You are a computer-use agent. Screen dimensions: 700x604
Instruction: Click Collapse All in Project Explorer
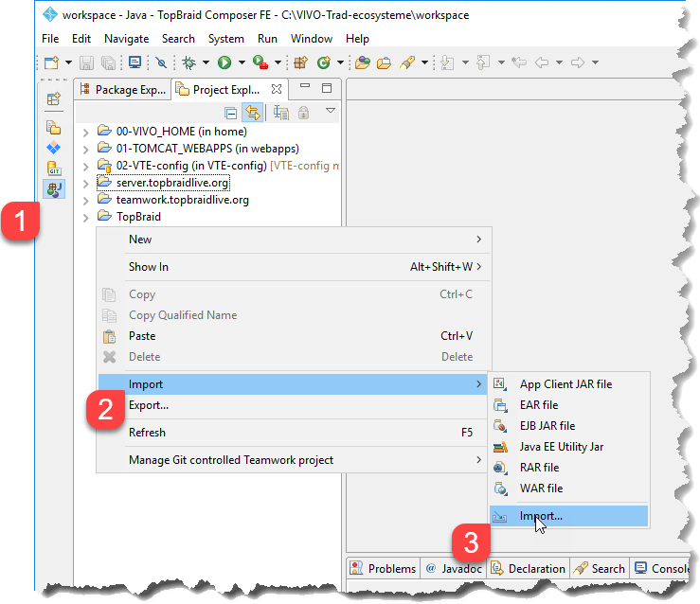(231, 113)
